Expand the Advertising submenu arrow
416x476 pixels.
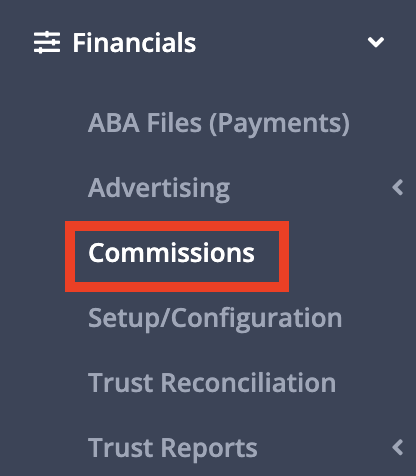pyautogui.click(x=398, y=188)
